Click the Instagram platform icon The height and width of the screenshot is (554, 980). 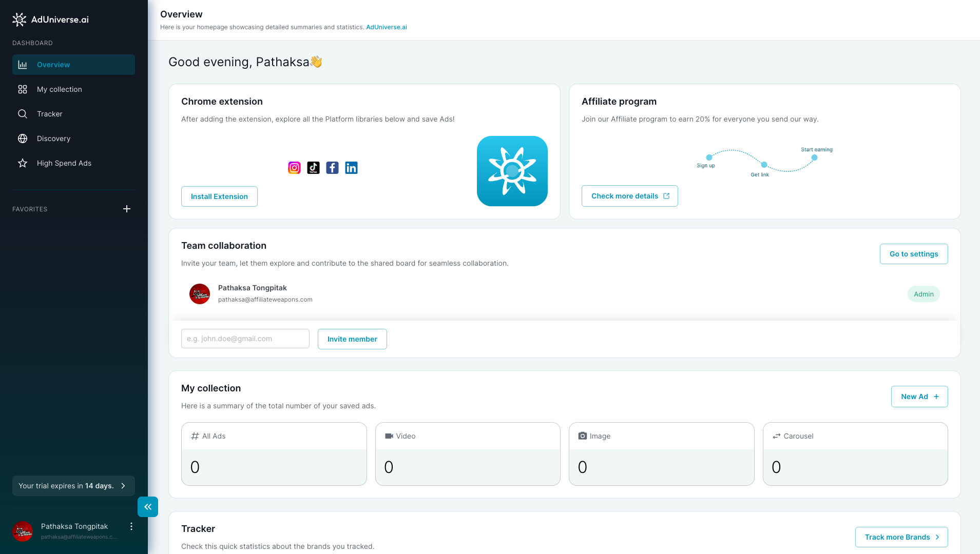click(x=294, y=168)
